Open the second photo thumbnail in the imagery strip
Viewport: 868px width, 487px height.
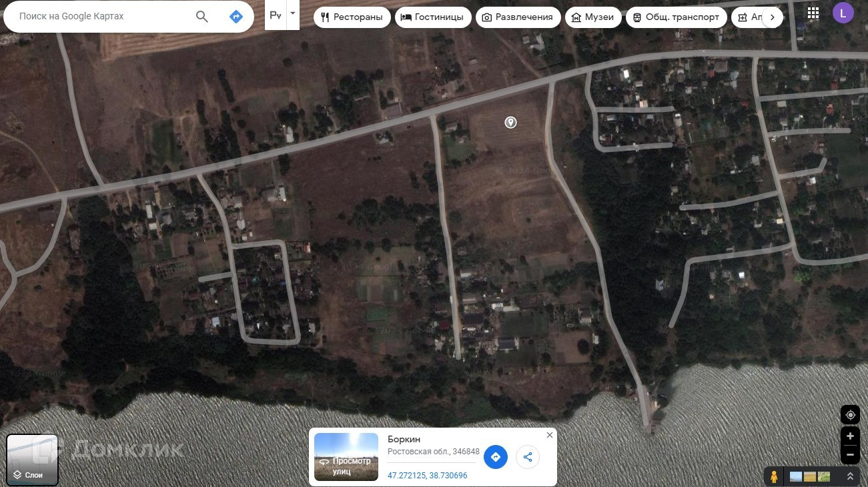click(810, 477)
